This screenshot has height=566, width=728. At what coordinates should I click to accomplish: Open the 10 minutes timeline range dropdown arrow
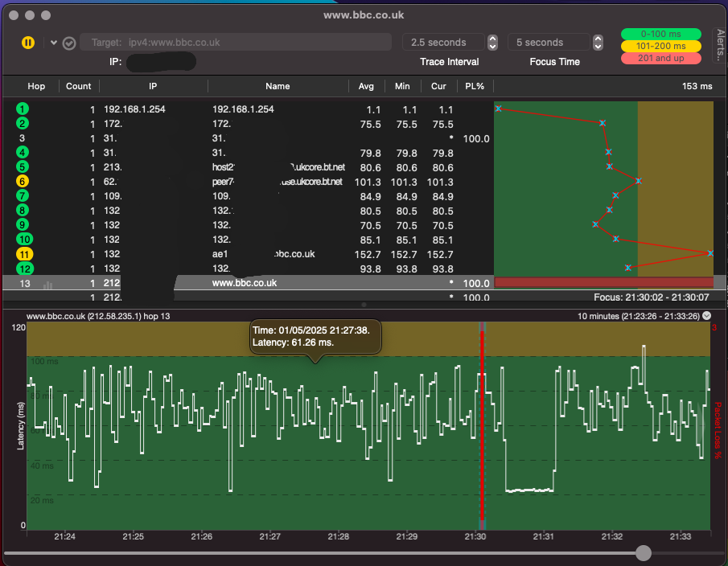[706, 316]
